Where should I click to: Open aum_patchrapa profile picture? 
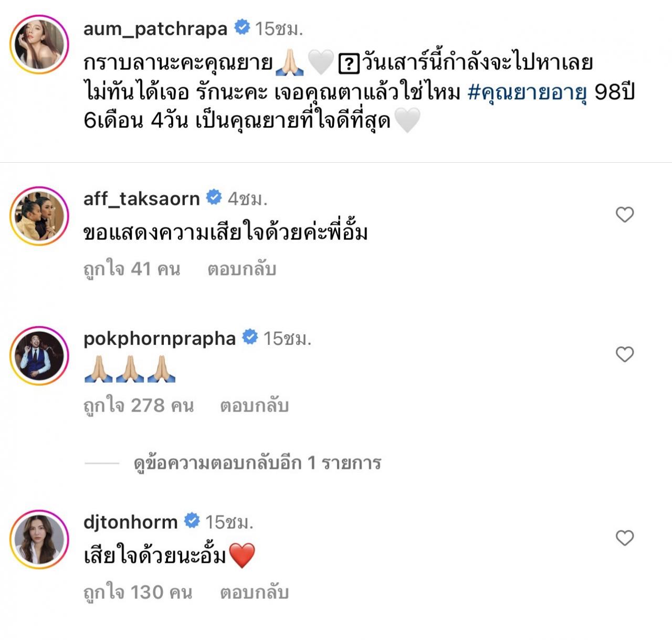39,44
